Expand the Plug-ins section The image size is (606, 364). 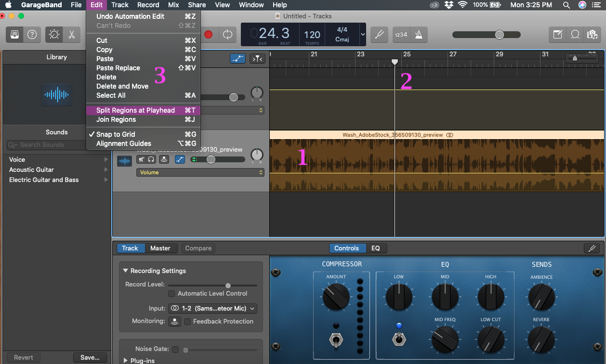[126, 361]
